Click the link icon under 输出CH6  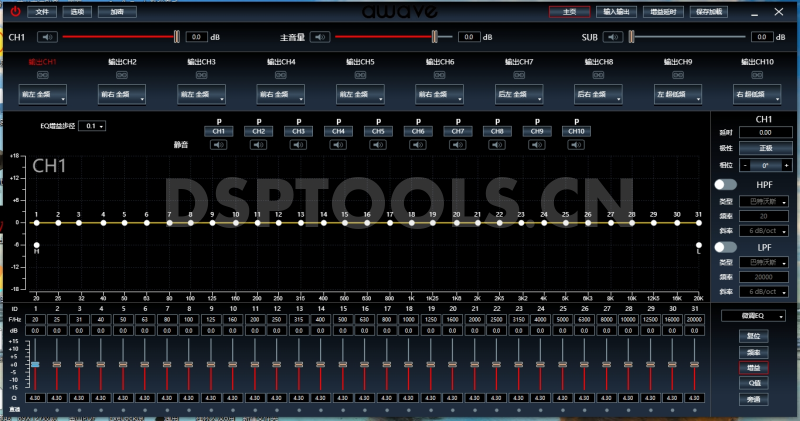tap(439, 75)
